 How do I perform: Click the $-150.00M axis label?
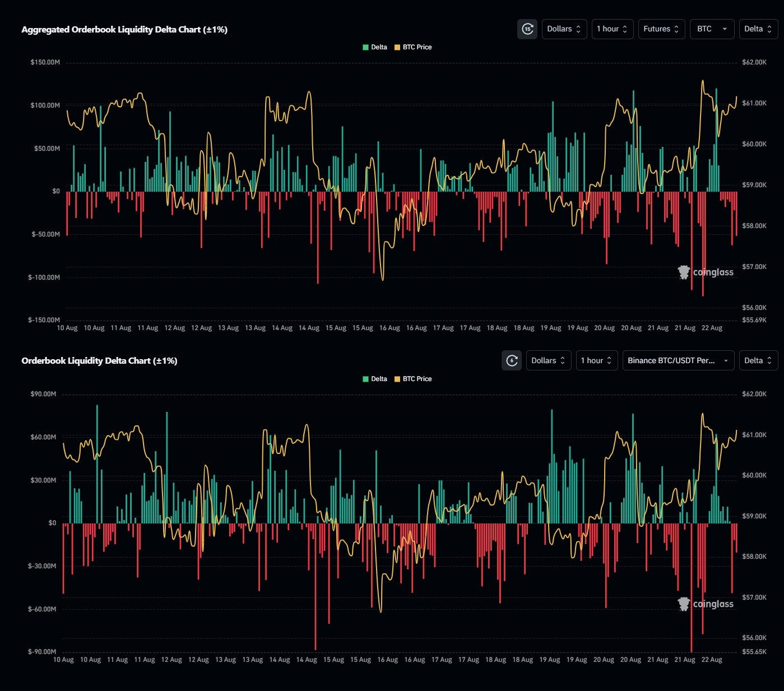[44, 320]
